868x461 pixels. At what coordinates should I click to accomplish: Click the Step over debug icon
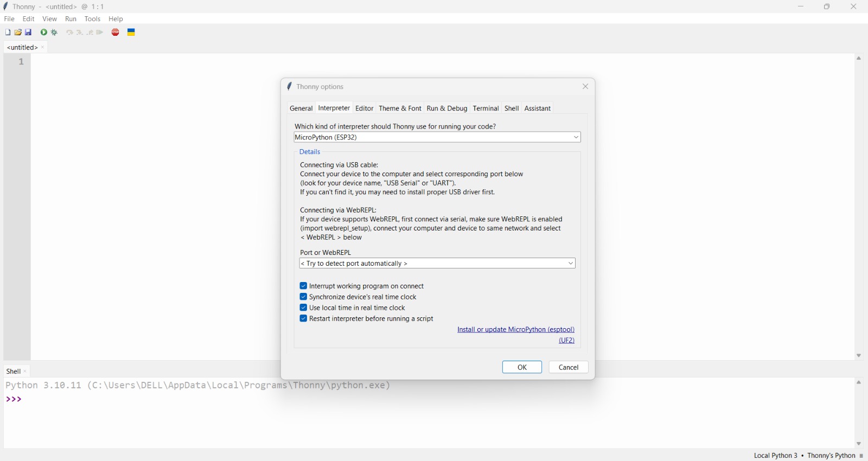pos(69,33)
